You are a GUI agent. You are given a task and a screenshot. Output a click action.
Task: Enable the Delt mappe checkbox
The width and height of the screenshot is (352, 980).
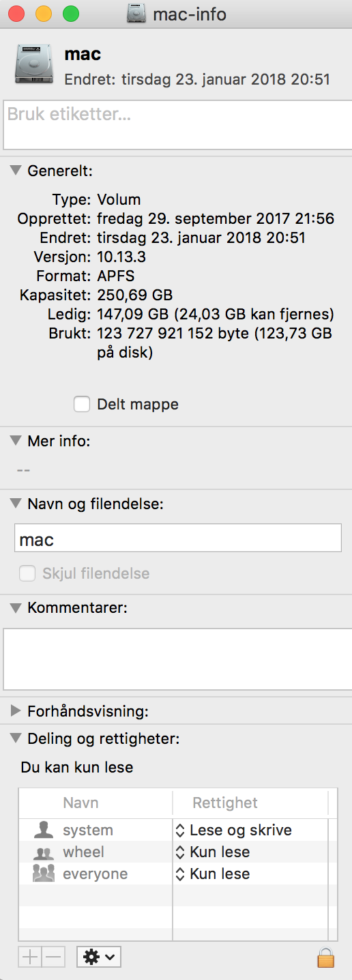(x=82, y=404)
